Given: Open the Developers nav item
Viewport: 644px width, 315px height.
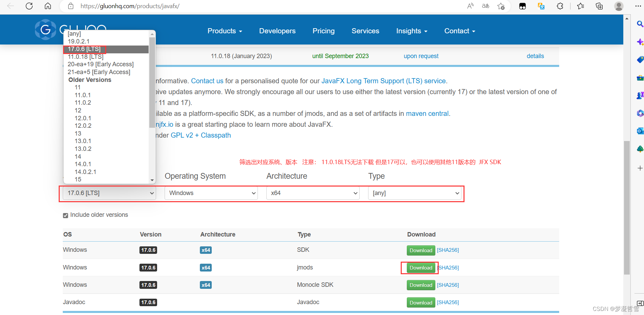Looking at the screenshot, I should [x=277, y=31].
